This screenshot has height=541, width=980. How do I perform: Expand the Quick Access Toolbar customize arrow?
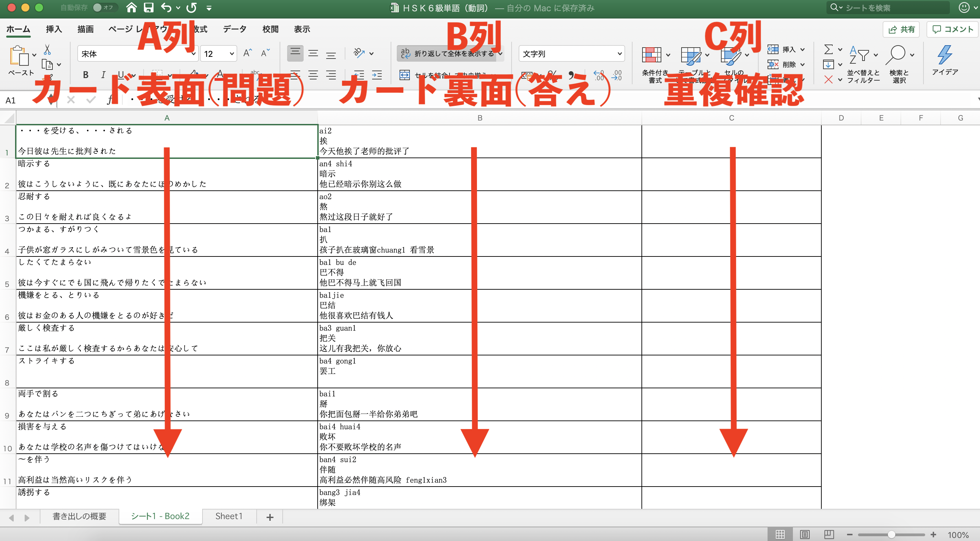209,8
